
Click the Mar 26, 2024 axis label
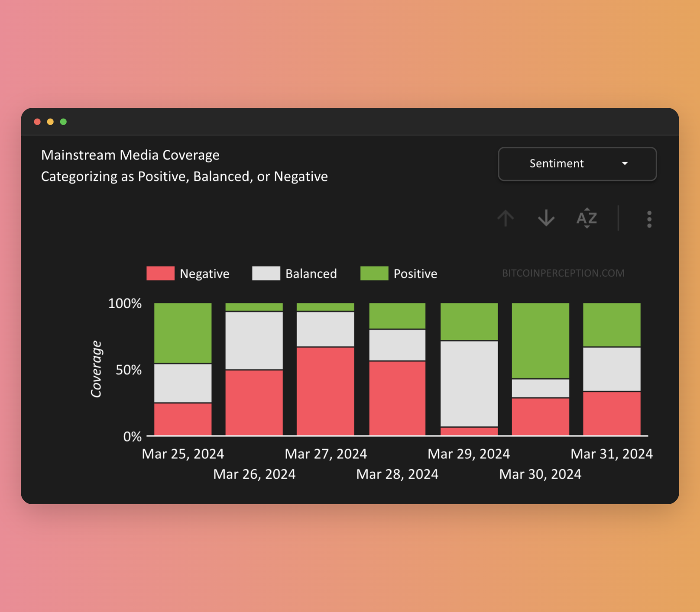(x=254, y=474)
